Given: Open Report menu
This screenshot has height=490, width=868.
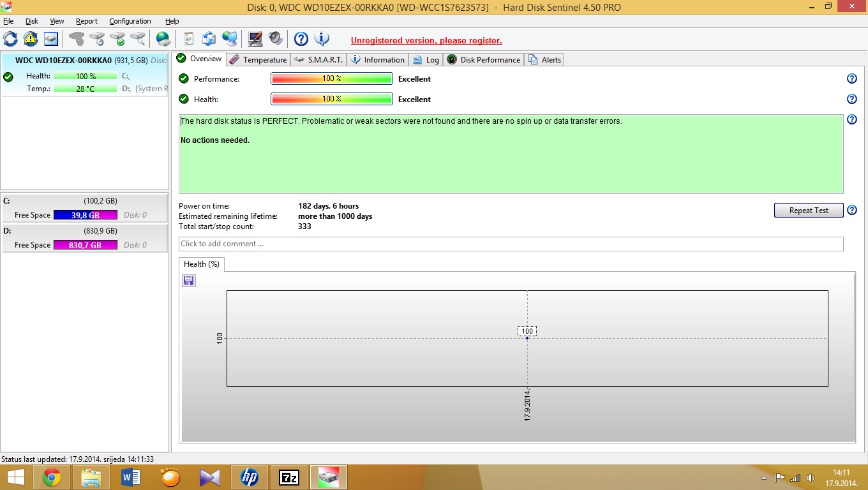Looking at the screenshot, I should [x=87, y=21].
